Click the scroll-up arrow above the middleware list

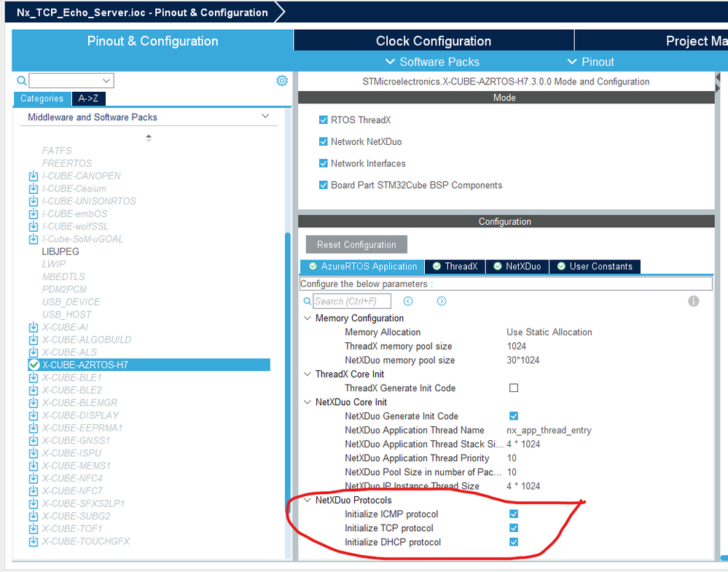click(149, 138)
